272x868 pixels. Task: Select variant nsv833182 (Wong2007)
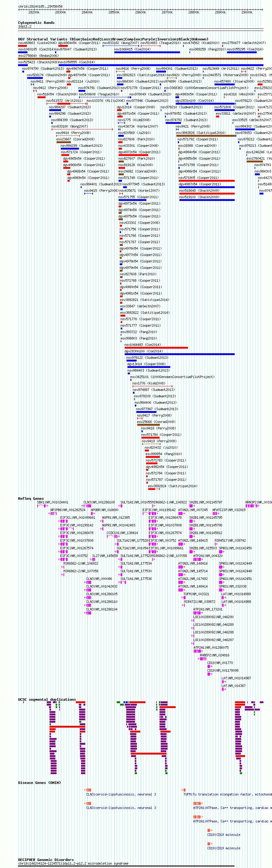pos(120,43)
